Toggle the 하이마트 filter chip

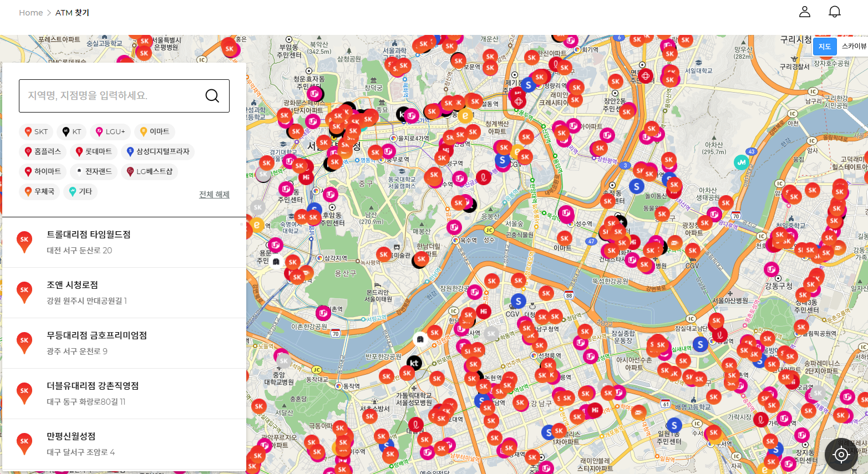coord(43,171)
